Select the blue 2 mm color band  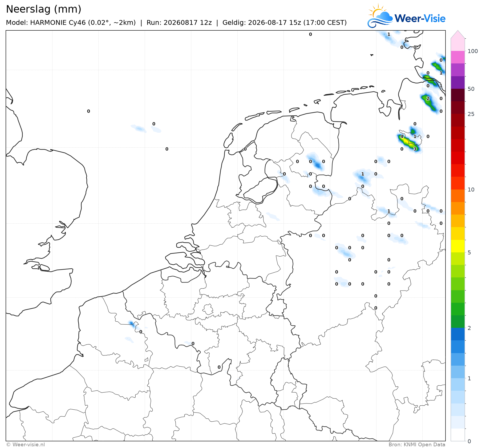[458, 334]
